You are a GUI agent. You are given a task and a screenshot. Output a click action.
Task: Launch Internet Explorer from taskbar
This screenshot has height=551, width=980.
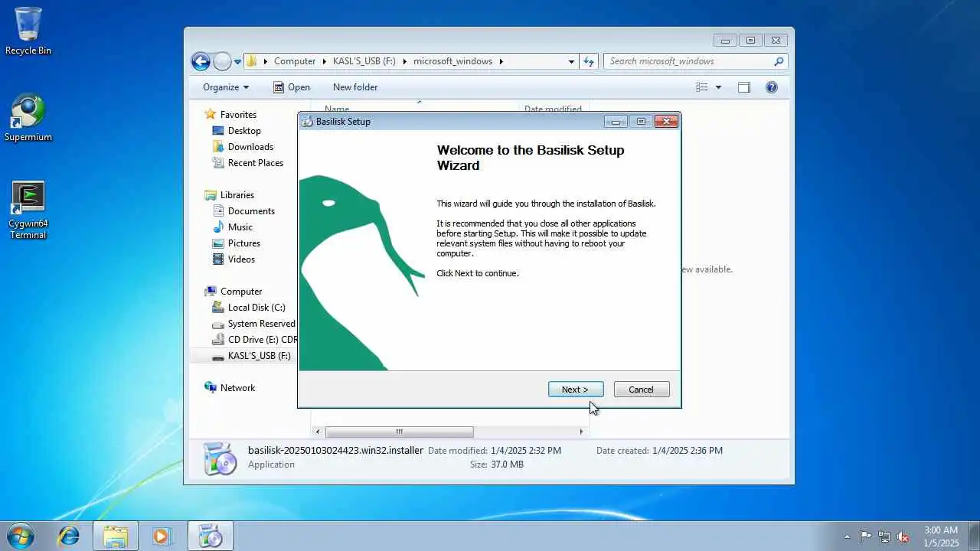(69, 536)
